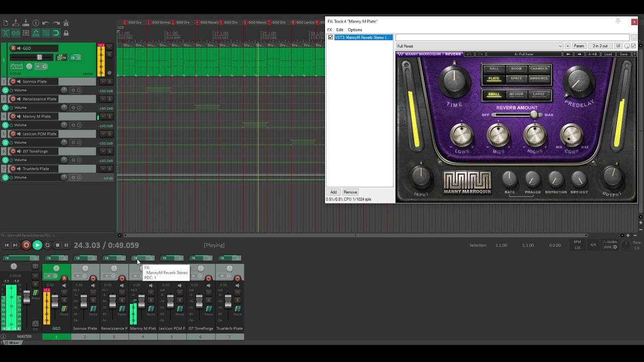Click plugin Load preset button

point(608,54)
